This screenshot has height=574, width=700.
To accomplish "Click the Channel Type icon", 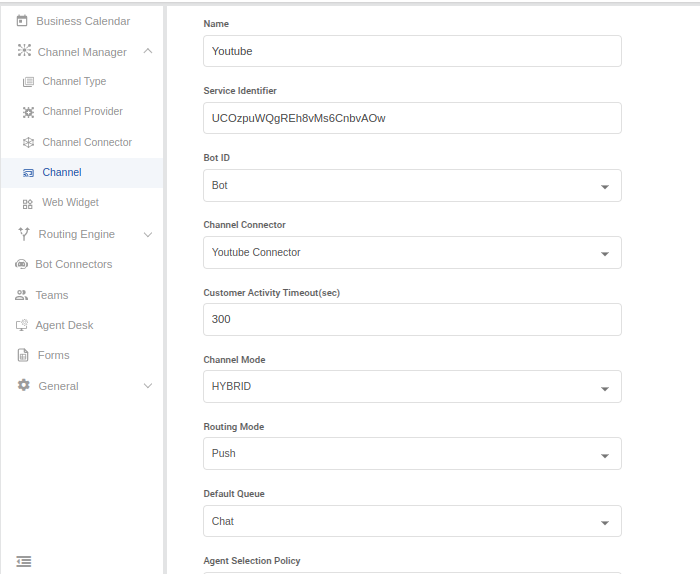I will pos(28,82).
